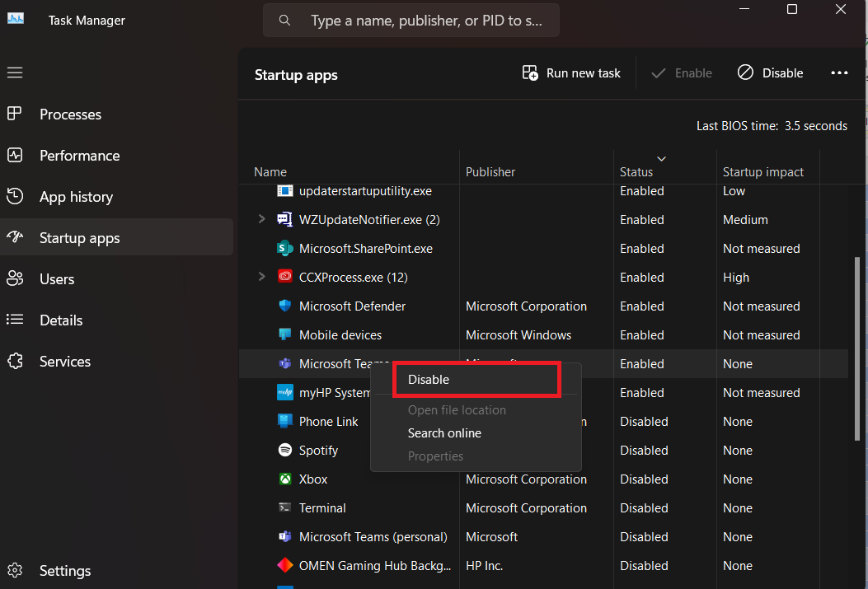Open the three-dot more options menu

click(839, 72)
